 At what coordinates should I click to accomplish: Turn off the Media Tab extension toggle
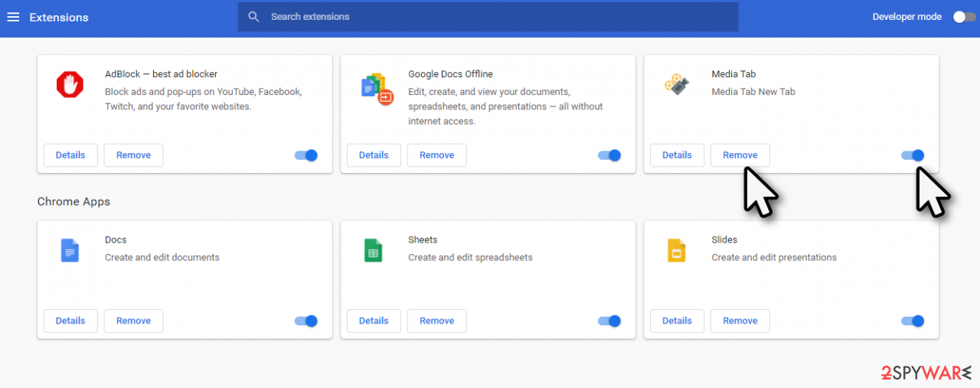(x=913, y=155)
